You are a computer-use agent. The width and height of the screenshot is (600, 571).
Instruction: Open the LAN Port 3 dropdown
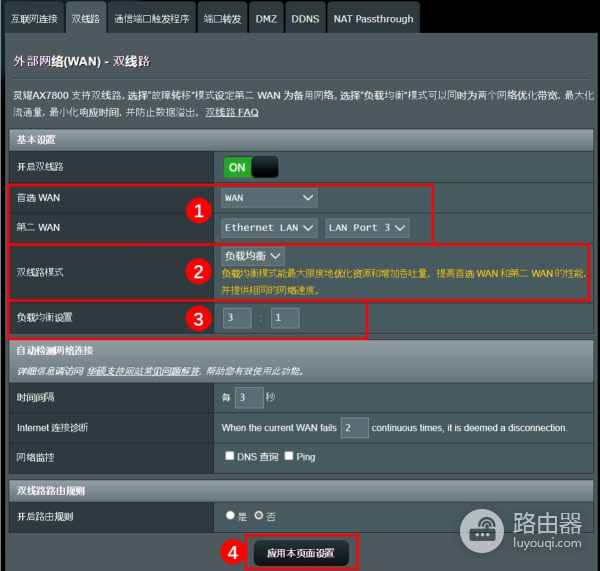click(x=367, y=228)
